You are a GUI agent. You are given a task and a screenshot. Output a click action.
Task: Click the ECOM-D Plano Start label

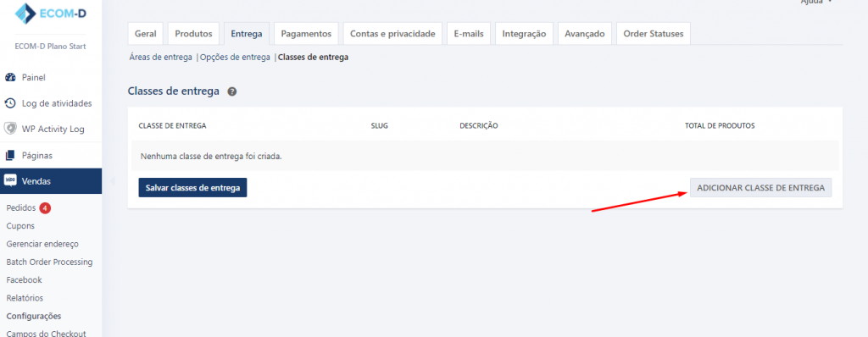(50, 47)
